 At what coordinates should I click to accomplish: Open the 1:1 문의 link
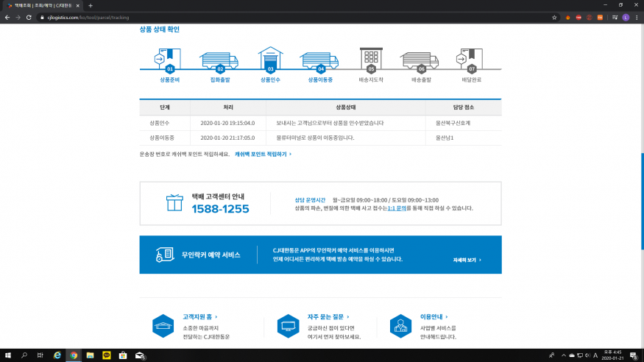pos(397,208)
